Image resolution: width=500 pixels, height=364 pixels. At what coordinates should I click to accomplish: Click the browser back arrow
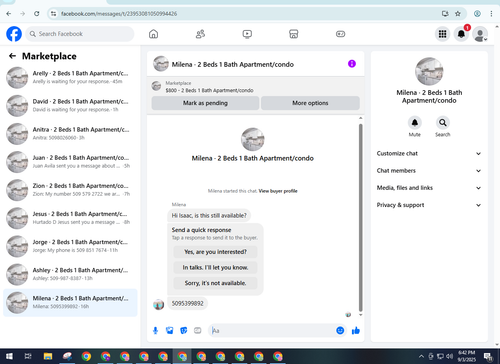coord(9,14)
